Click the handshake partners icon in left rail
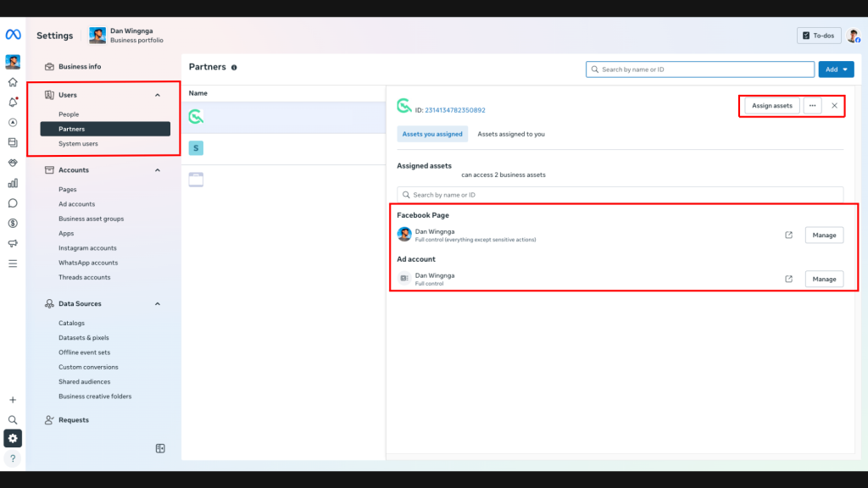Image resolution: width=868 pixels, height=488 pixels. [13, 163]
